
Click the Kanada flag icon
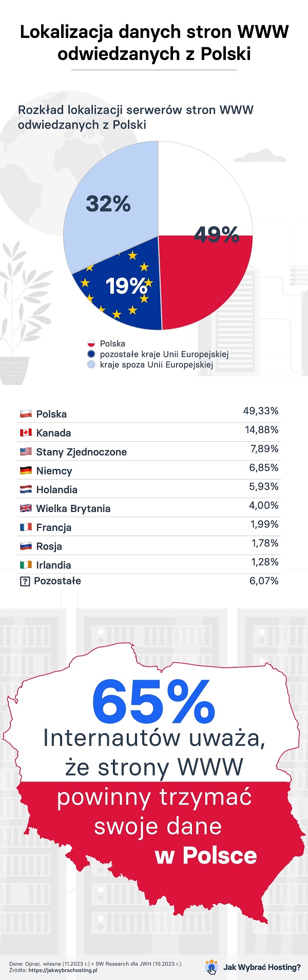pos(26,433)
